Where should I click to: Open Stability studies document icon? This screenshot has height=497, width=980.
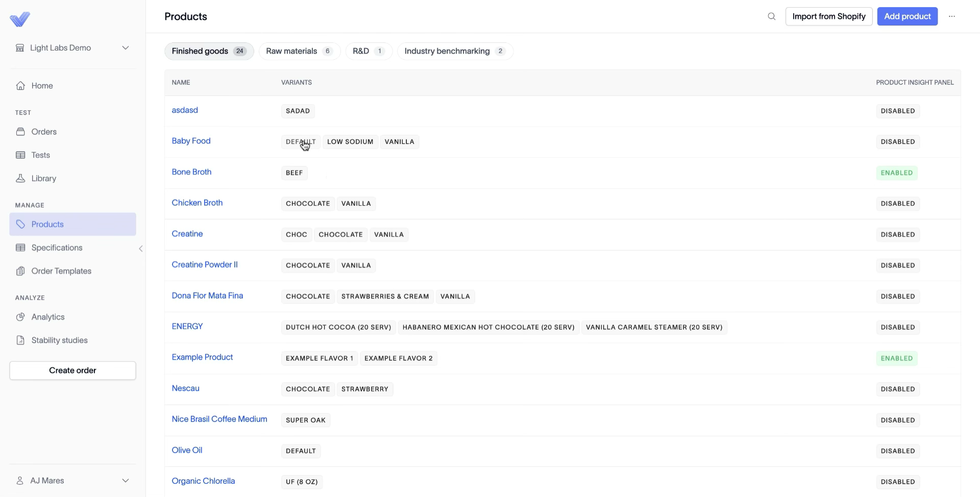tap(20, 340)
